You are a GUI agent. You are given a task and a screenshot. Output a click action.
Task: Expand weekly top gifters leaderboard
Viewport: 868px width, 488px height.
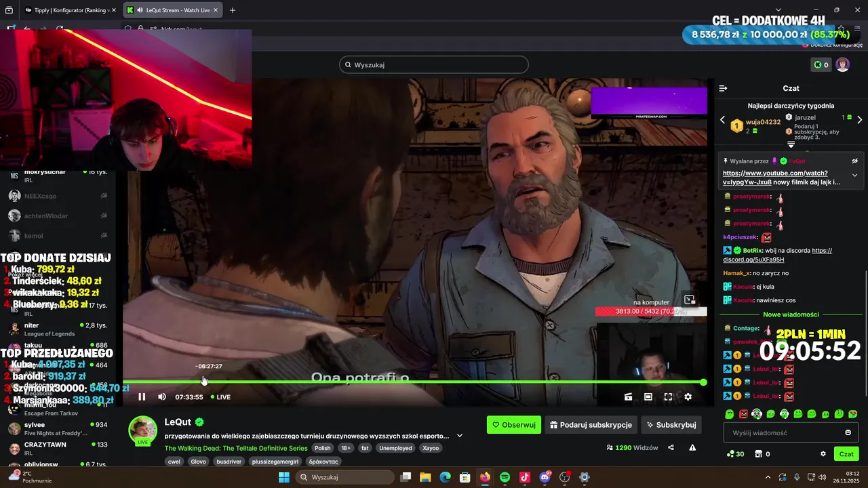[x=791, y=144]
